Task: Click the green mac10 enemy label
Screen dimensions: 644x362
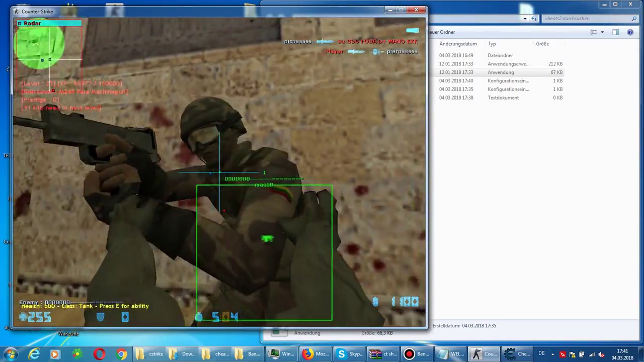Action: (264, 185)
